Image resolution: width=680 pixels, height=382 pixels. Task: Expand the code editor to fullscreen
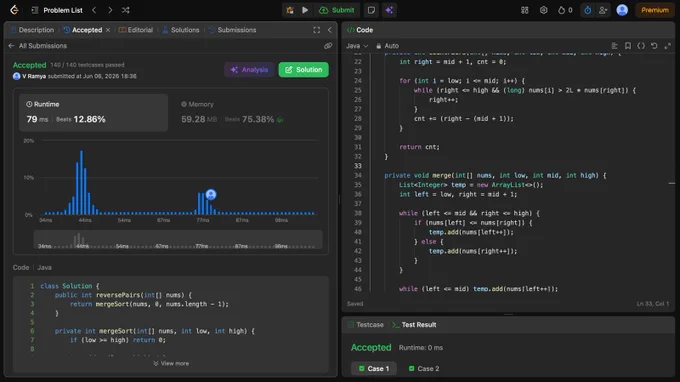pos(668,46)
